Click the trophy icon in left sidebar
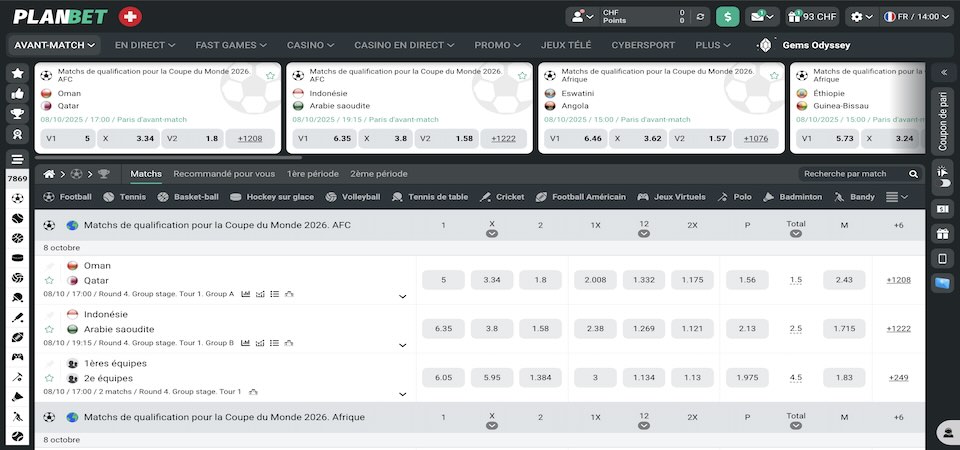This screenshot has width=960, height=450. 17,112
